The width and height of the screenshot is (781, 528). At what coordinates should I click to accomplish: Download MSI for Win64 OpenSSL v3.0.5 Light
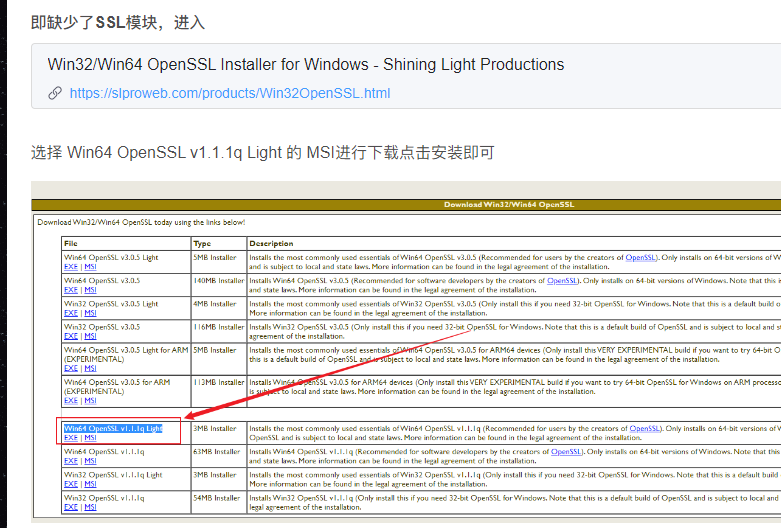pos(90,267)
